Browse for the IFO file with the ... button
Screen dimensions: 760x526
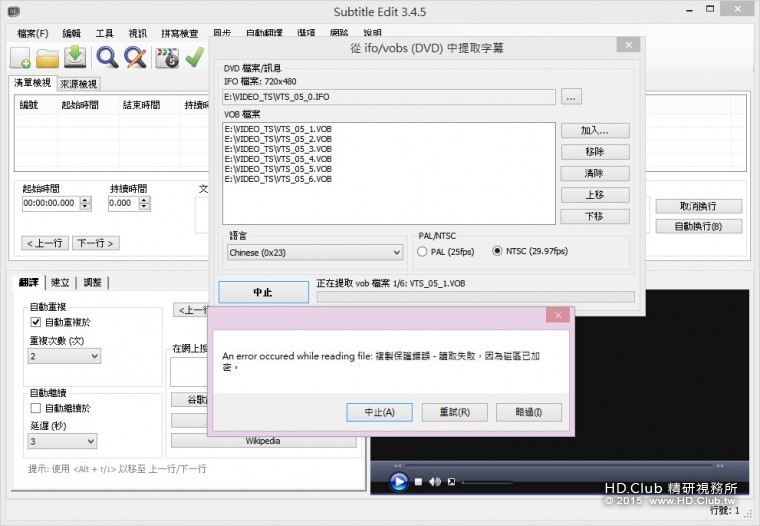point(571,97)
